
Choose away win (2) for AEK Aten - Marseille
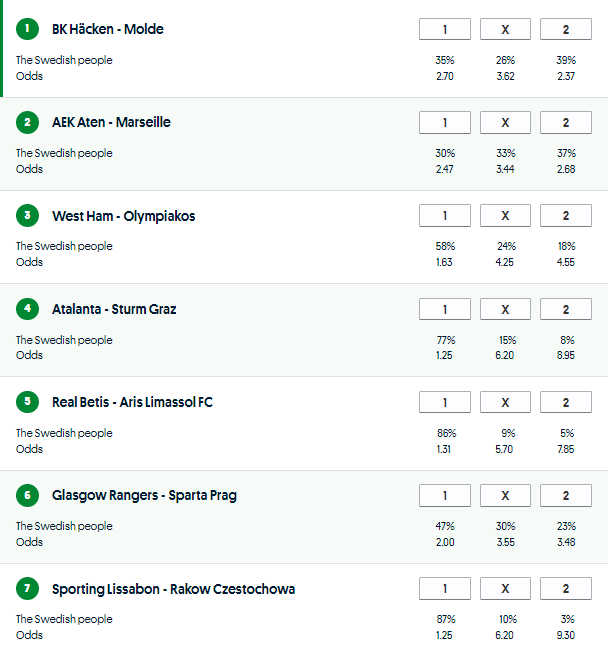coord(565,123)
